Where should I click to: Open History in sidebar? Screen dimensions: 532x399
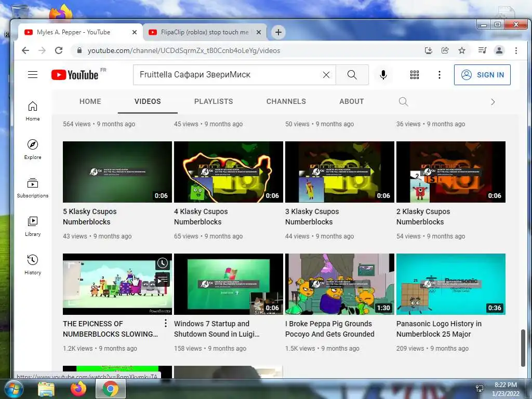tap(33, 265)
